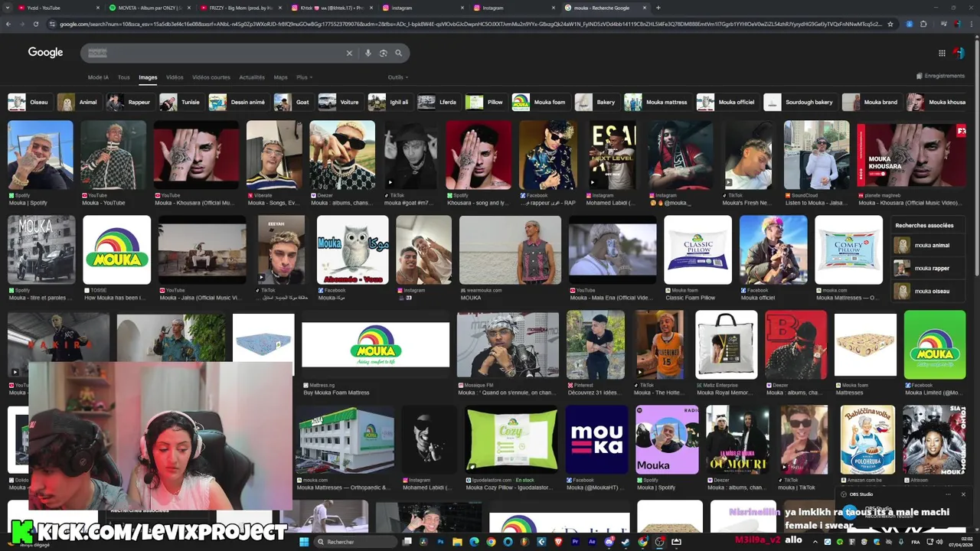The width and height of the screenshot is (980, 551).
Task: Select the Vidéos tab
Action: pyautogui.click(x=175, y=77)
